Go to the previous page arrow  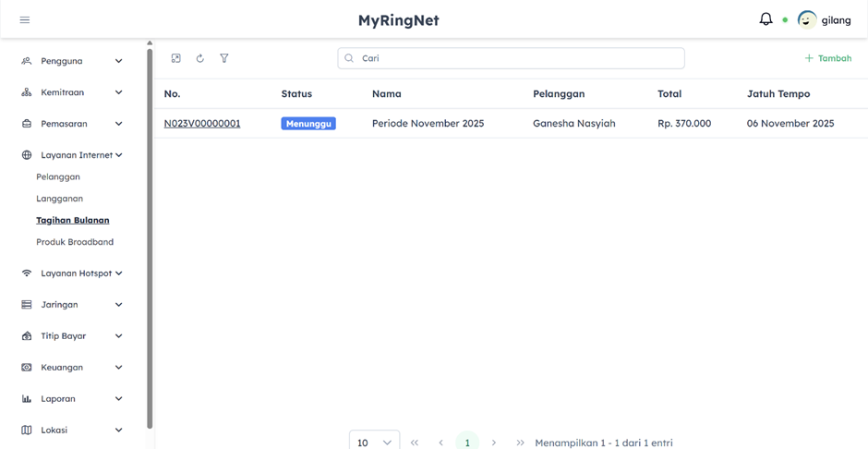click(441, 443)
